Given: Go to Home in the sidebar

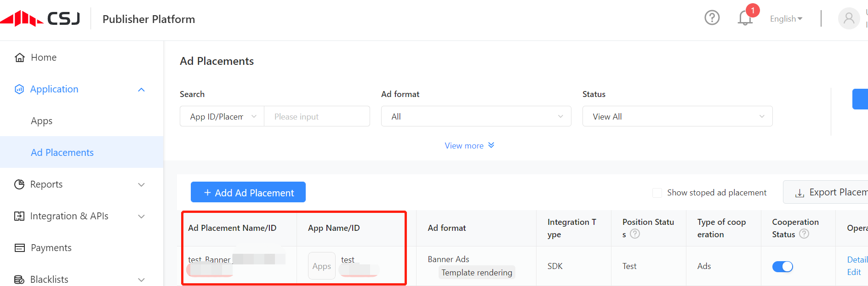Looking at the screenshot, I should point(43,57).
